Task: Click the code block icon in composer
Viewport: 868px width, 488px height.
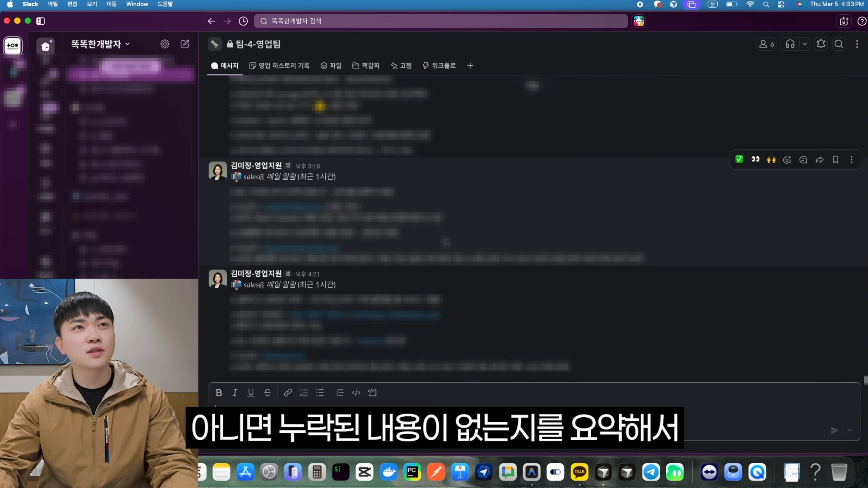Action: point(372,393)
